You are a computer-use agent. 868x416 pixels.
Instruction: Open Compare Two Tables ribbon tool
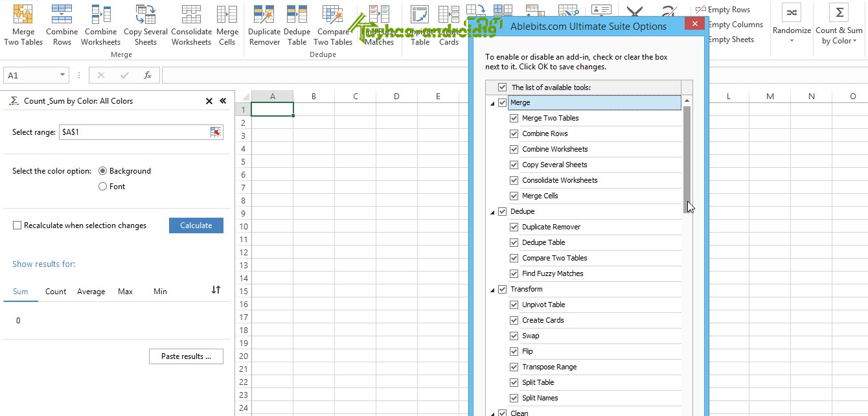pos(333,25)
